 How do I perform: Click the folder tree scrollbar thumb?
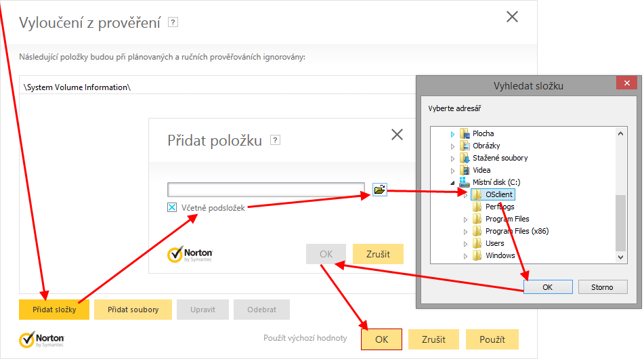(620, 222)
